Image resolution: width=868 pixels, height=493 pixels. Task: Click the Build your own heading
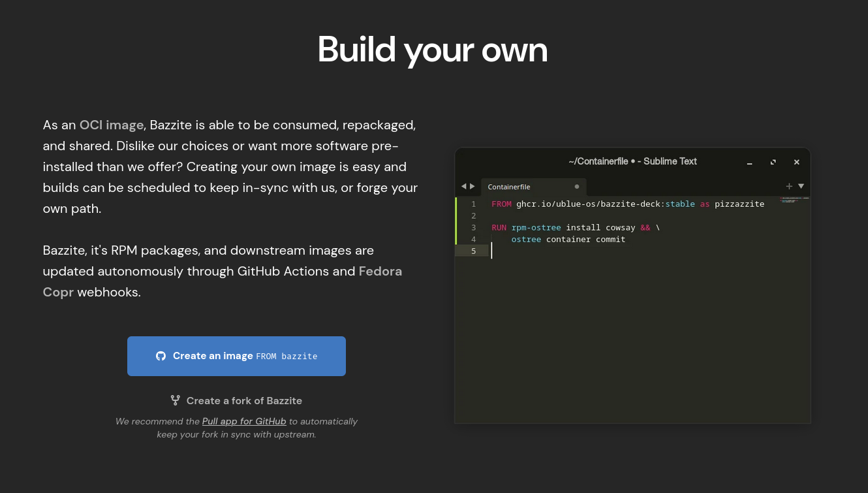433,50
